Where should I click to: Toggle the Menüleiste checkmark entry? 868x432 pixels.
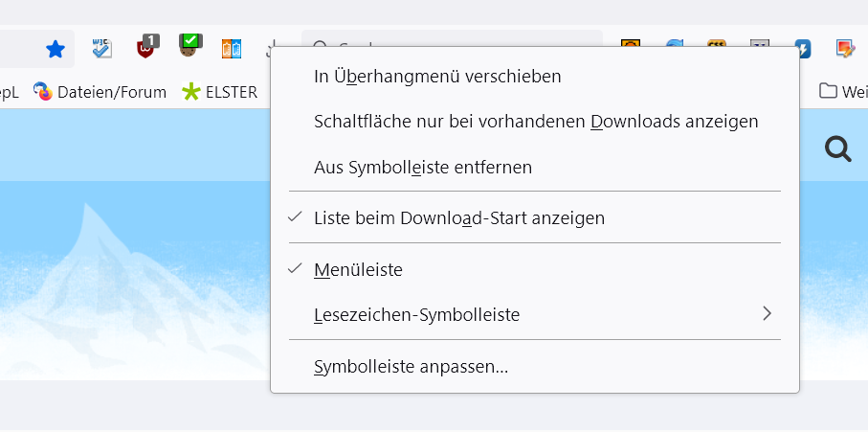click(358, 269)
